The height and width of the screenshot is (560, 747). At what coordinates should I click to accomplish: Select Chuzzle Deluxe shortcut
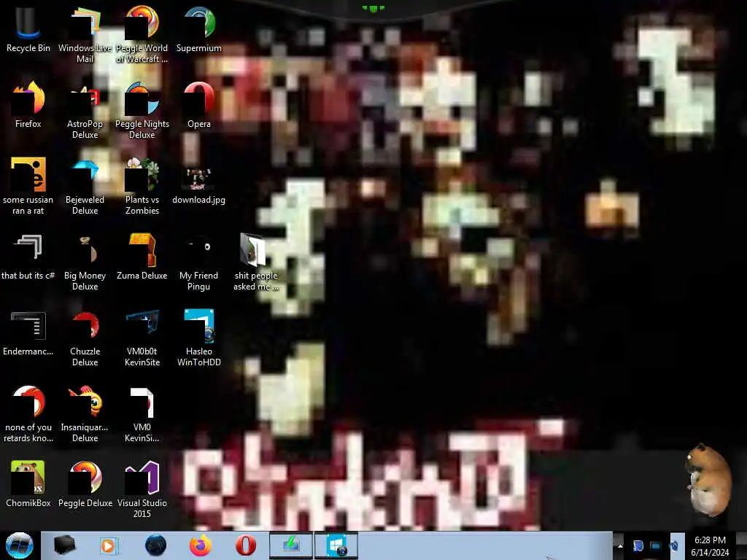(85, 338)
